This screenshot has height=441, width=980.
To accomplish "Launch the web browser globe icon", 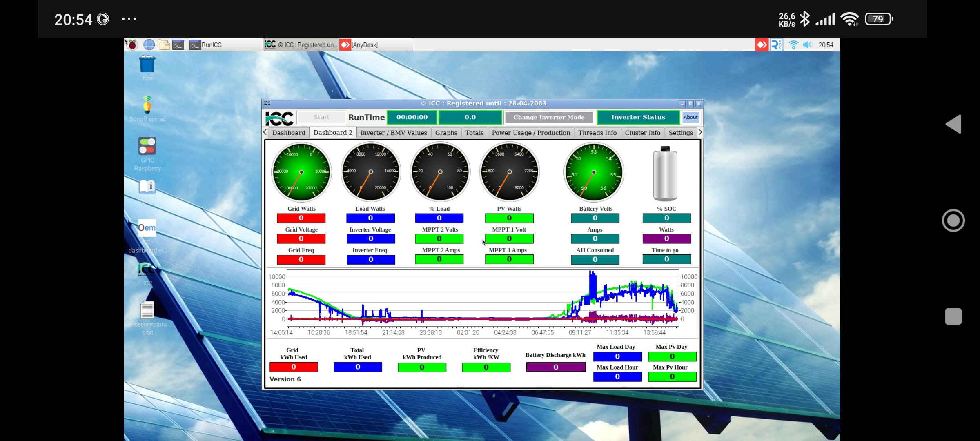I will click(149, 45).
